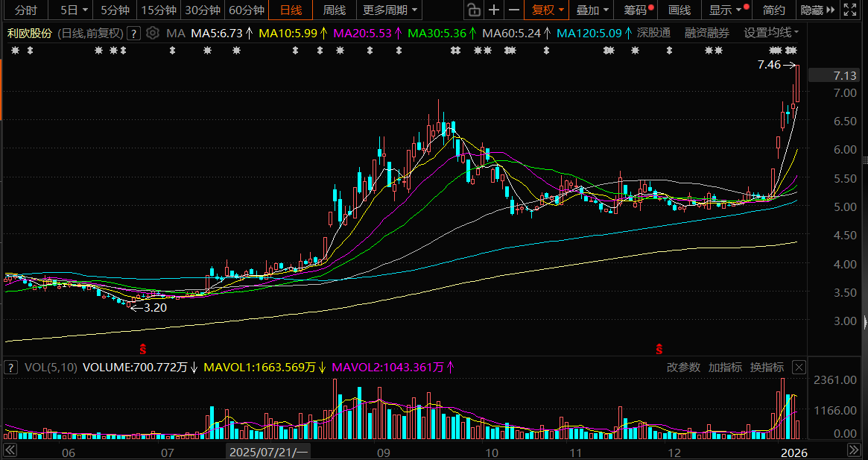The width and height of the screenshot is (868, 460).
Task: Click the lock icon in the top toolbar
Action: [x=473, y=10]
